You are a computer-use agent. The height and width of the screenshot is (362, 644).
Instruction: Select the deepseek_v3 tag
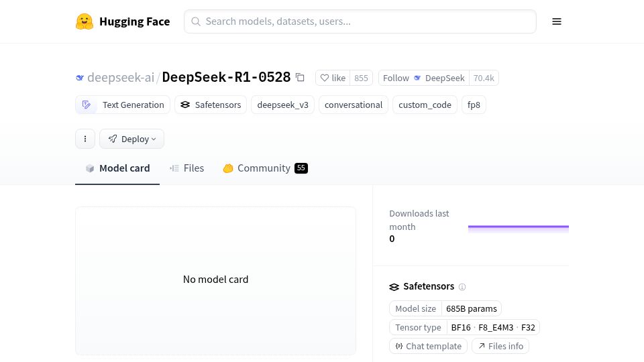point(282,105)
